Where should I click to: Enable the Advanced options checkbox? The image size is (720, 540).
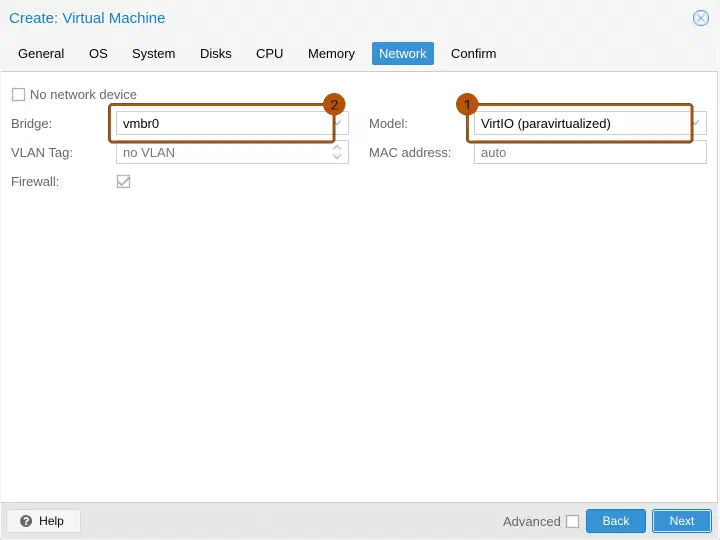click(x=573, y=522)
